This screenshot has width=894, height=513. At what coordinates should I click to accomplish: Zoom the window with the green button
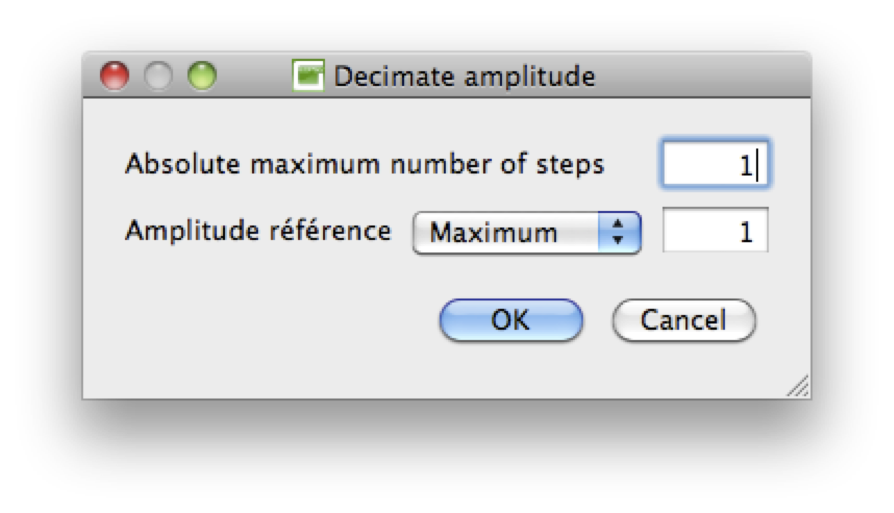pyautogui.click(x=202, y=76)
